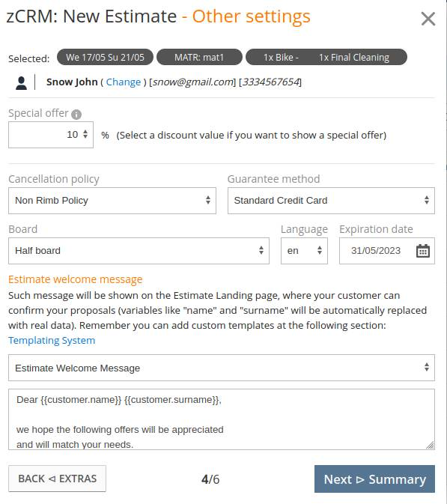Click the customer person icon
Viewport: 447px width, 504px height.
pos(21,83)
